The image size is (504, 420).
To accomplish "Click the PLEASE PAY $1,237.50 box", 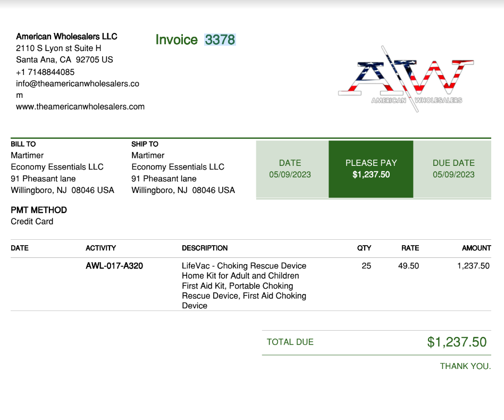I will point(371,169).
